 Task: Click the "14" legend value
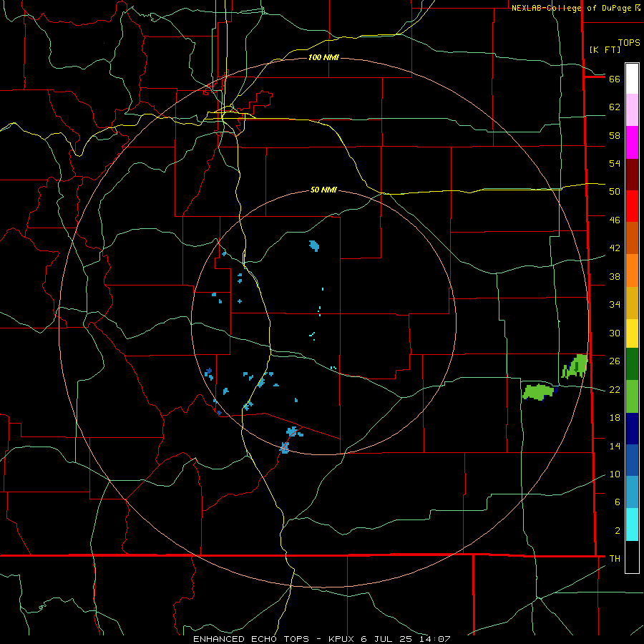615,446
